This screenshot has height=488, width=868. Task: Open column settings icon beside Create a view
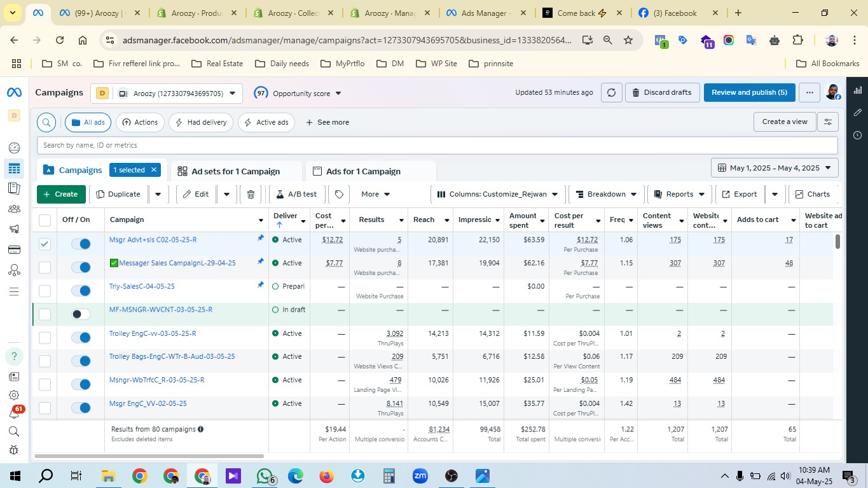pos(827,122)
